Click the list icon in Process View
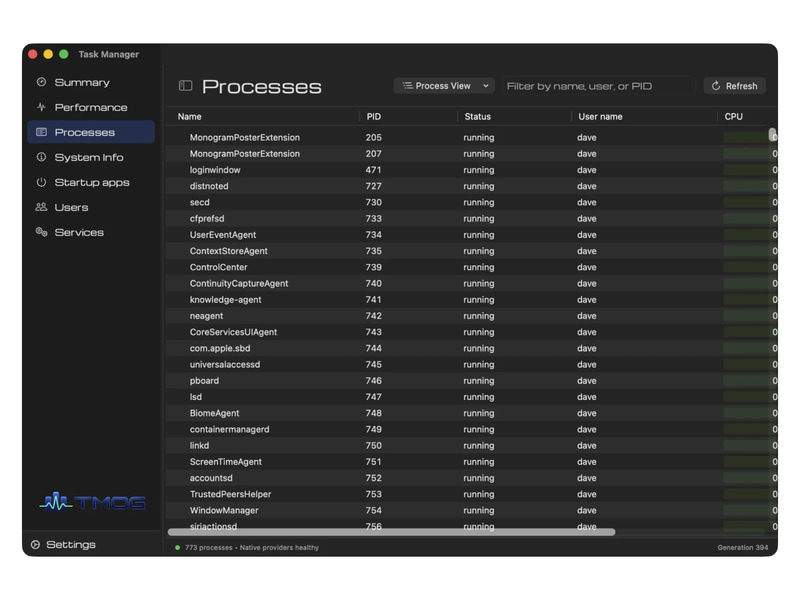The height and width of the screenshot is (600, 800). (x=408, y=86)
